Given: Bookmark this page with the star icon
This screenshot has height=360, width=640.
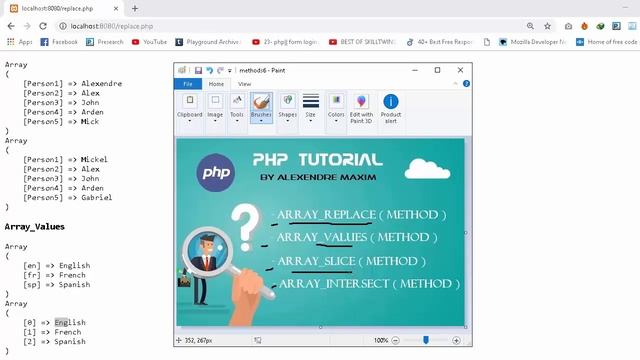Looking at the screenshot, I should point(547,26).
